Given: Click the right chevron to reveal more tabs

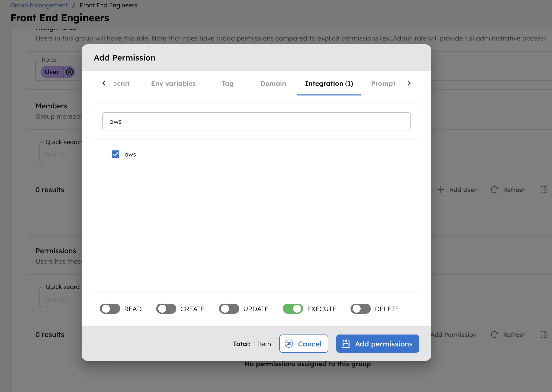Looking at the screenshot, I should (x=409, y=83).
